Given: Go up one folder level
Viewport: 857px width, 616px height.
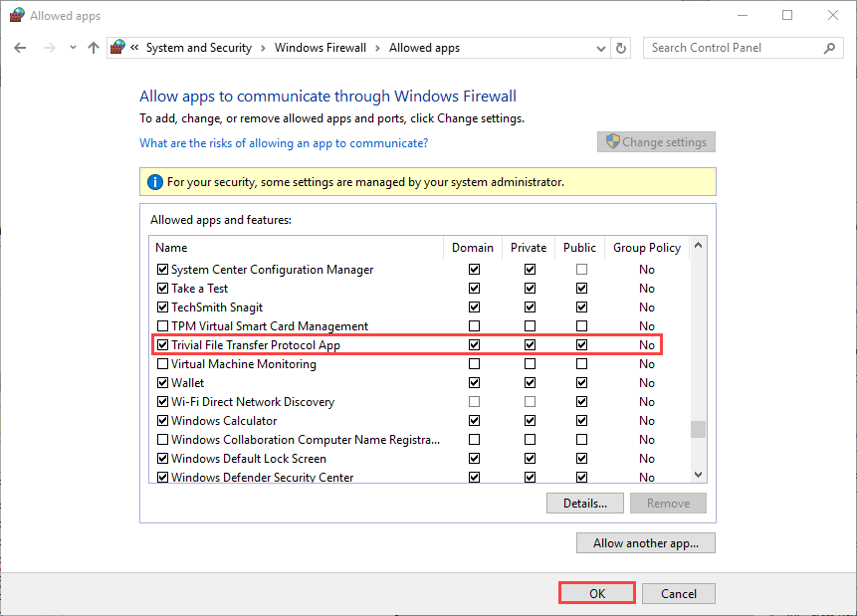Looking at the screenshot, I should coord(94,48).
